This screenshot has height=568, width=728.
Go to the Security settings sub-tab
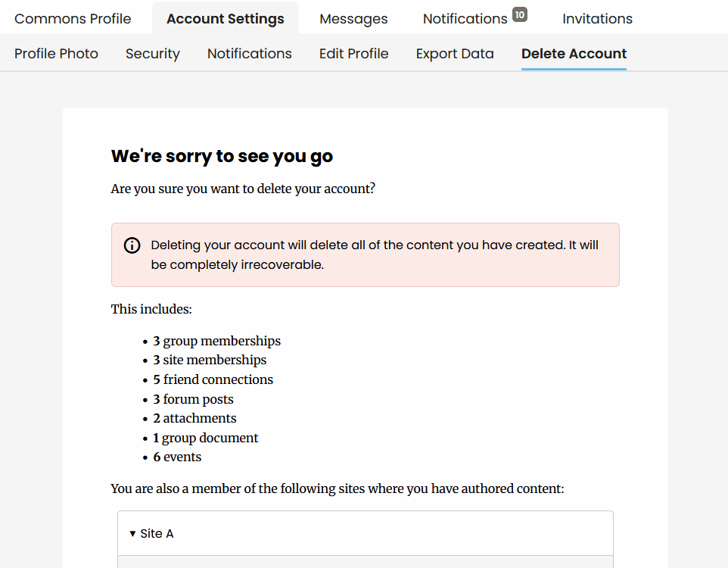point(153,54)
